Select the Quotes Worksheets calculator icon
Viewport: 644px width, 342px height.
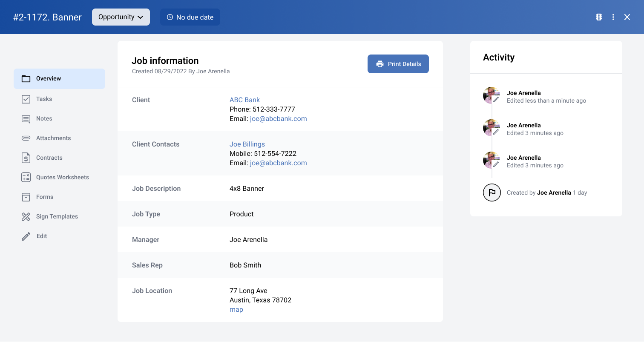tap(26, 177)
